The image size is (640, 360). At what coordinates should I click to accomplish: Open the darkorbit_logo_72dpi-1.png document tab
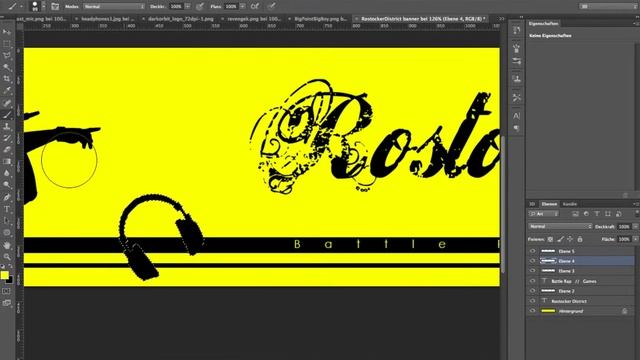coord(180,19)
